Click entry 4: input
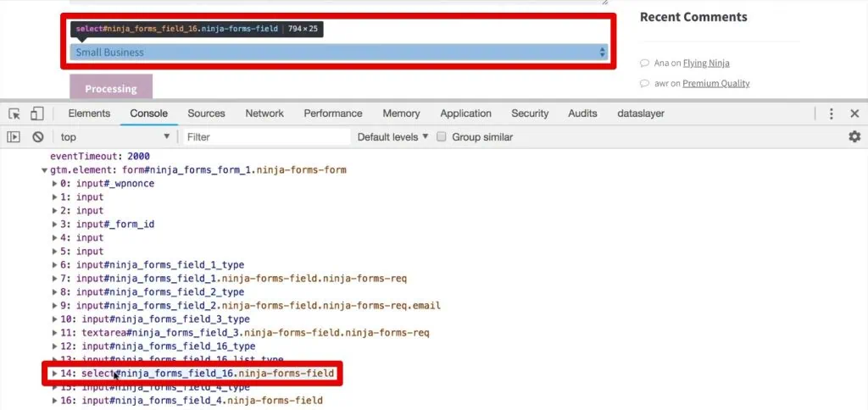The width and height of the screenshot is (868, 410). click(x=82, y=238)
